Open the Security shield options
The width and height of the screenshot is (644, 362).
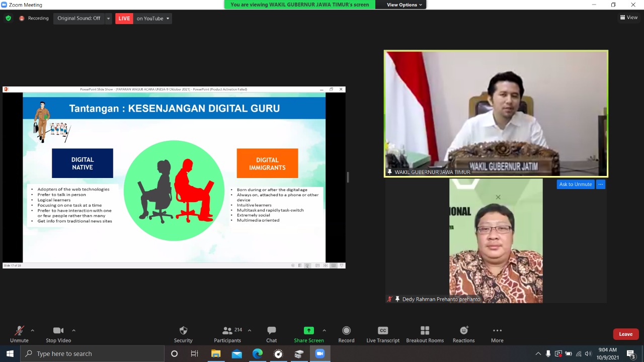[x=183, y=334]
